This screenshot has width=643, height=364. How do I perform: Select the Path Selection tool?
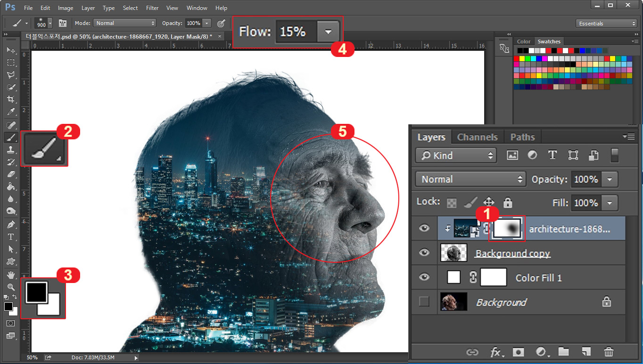[x=11, y=249]
